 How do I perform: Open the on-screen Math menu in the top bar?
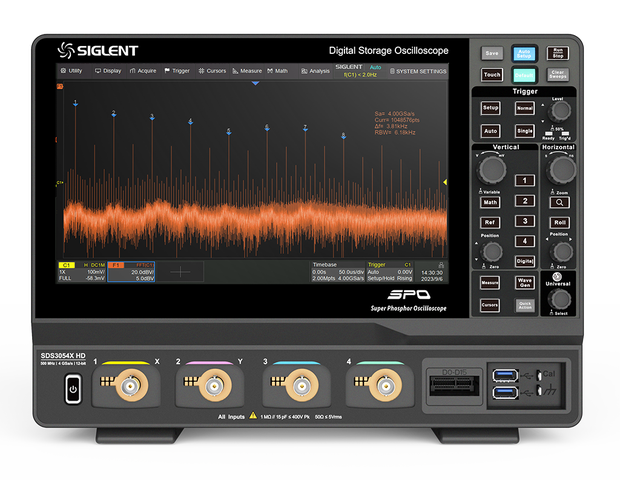[x=278, y=71]
